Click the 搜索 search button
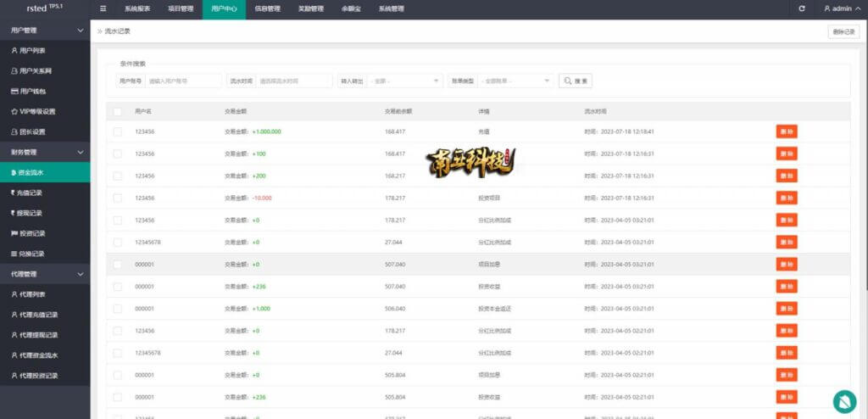 click(576, 81)
